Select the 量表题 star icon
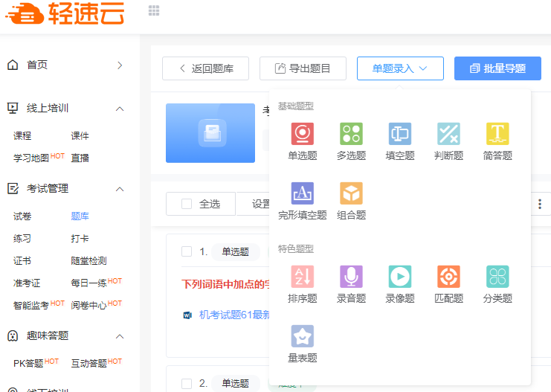 [302, 336]
